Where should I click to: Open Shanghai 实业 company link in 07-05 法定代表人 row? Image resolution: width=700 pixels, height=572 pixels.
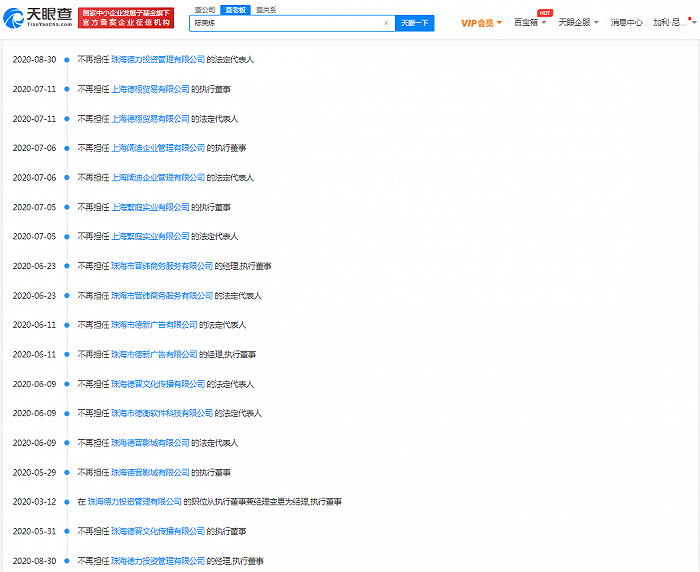[x=150, y=236]
